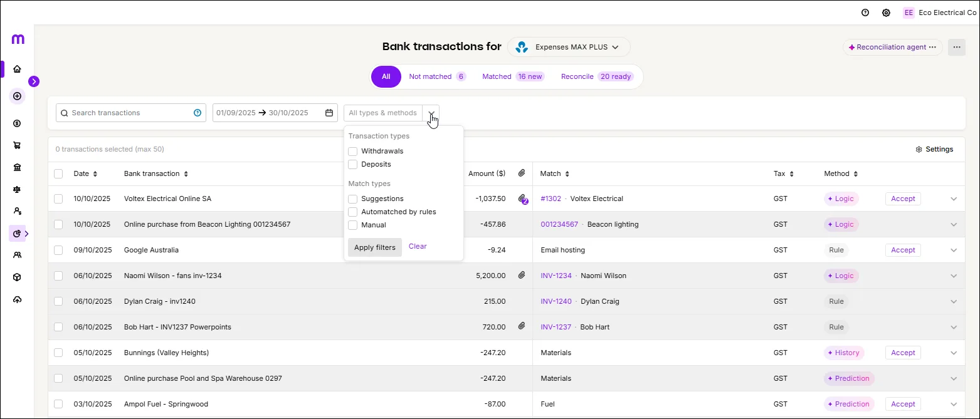Switch to the Not matched tab
The image size is (980, 419).
click(430, 76)
